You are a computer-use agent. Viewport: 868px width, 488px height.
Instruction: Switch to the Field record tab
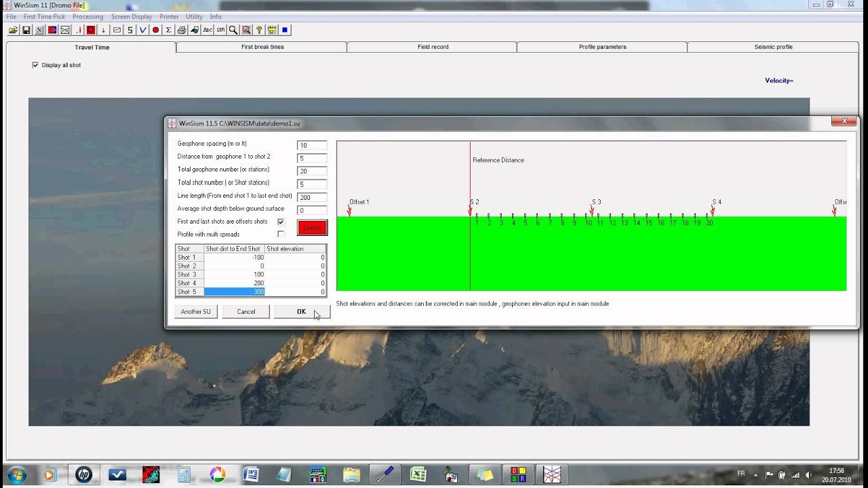point(433,47)
